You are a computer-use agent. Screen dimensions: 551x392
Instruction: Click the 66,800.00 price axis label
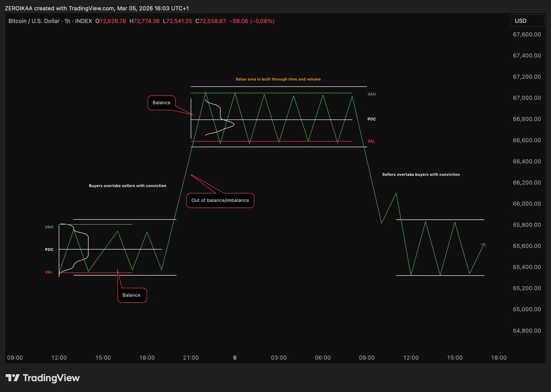527,119
